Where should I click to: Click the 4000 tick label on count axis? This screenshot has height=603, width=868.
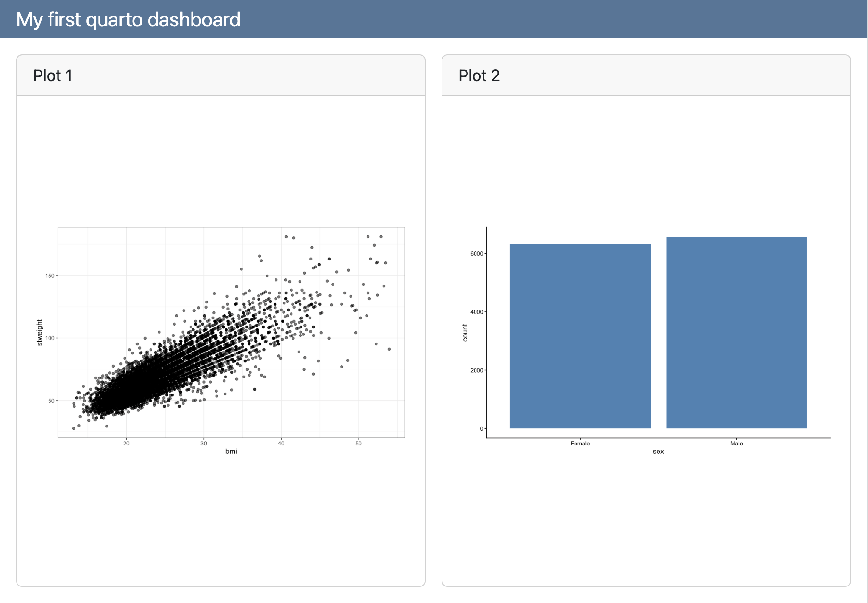476,312
